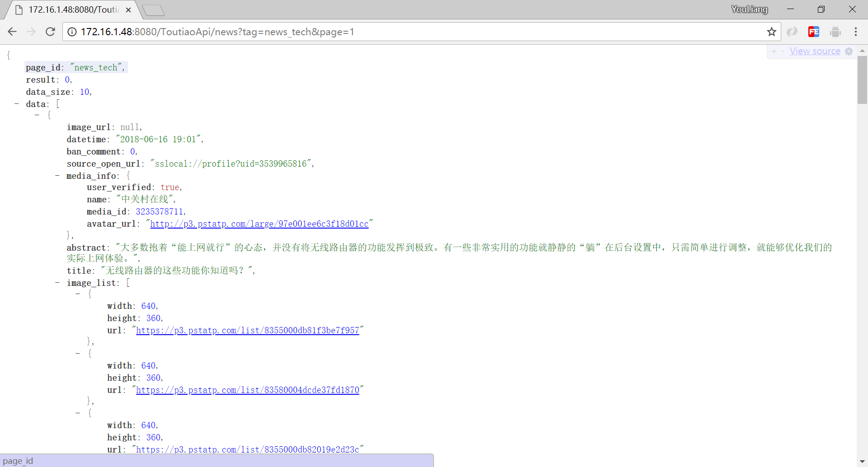
Task: Open a new browser tab
Action: [153, 10]
